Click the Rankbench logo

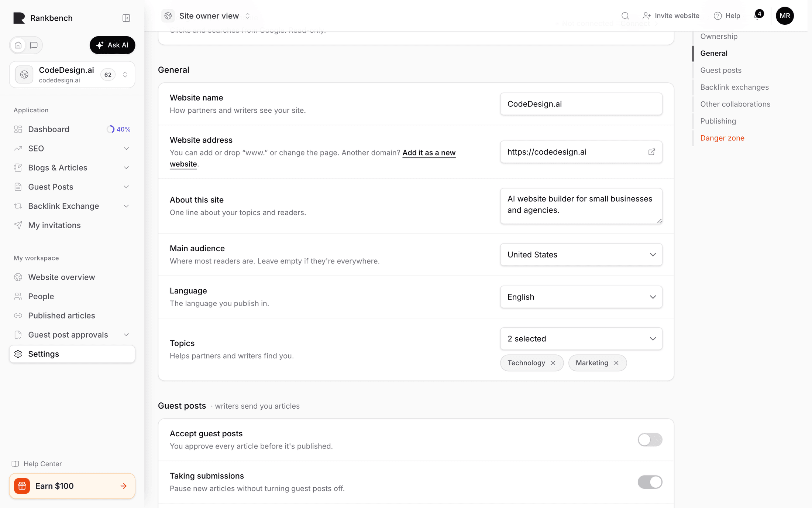tap(43, 18)
